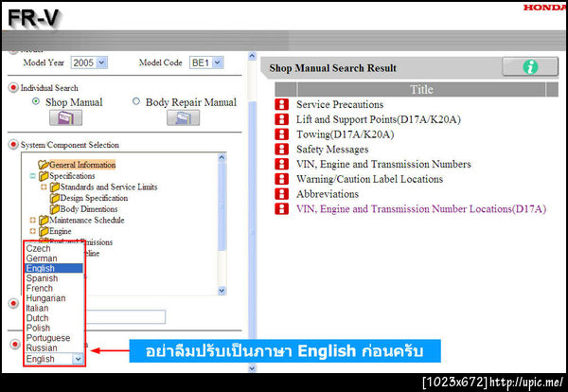Click the left panel scroll-up arrow

(x=253, y=56)
